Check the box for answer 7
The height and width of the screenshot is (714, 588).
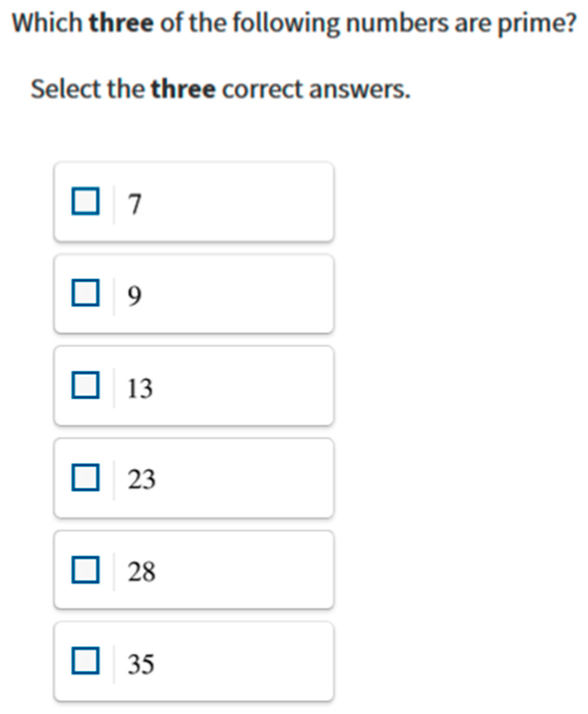pos(85,201)
